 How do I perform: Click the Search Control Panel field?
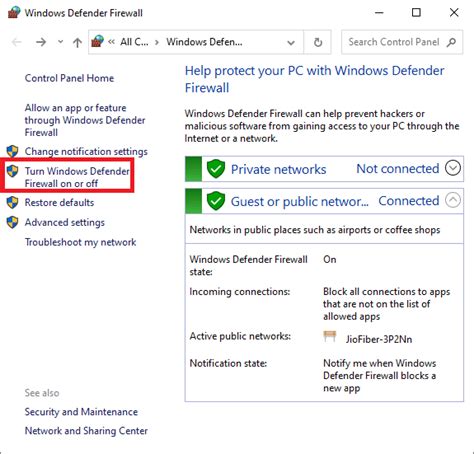tap(394, 42)
